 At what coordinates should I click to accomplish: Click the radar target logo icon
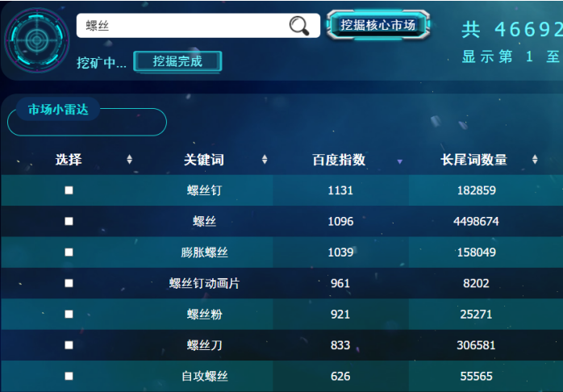36,40
